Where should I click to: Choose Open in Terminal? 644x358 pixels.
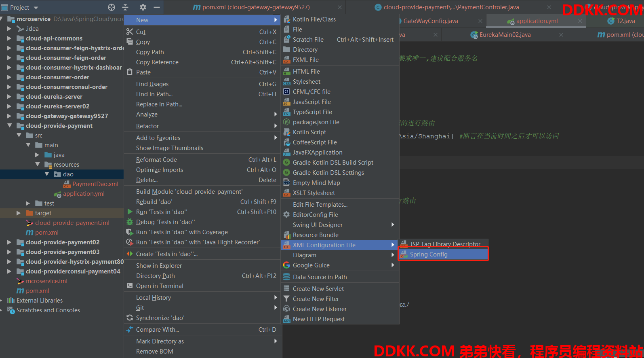(202, 286)
